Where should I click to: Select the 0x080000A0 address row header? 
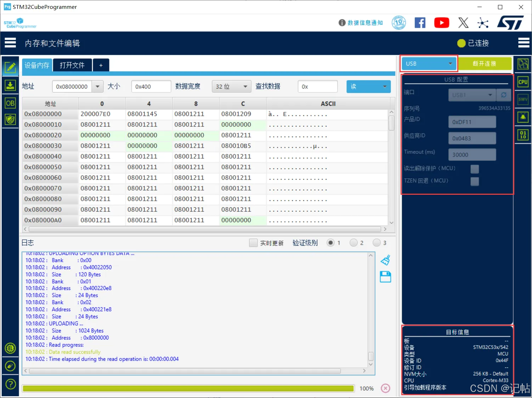(50, 220)
